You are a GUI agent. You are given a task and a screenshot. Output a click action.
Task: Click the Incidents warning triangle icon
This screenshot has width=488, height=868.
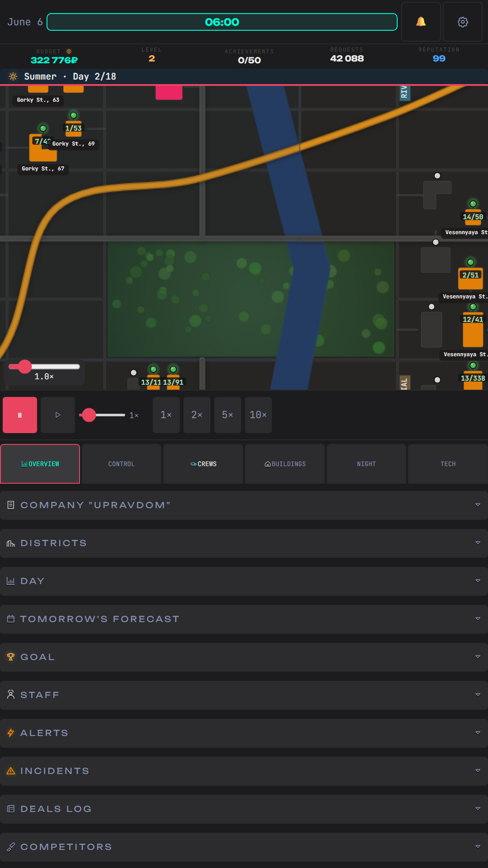tap(11, 771)
